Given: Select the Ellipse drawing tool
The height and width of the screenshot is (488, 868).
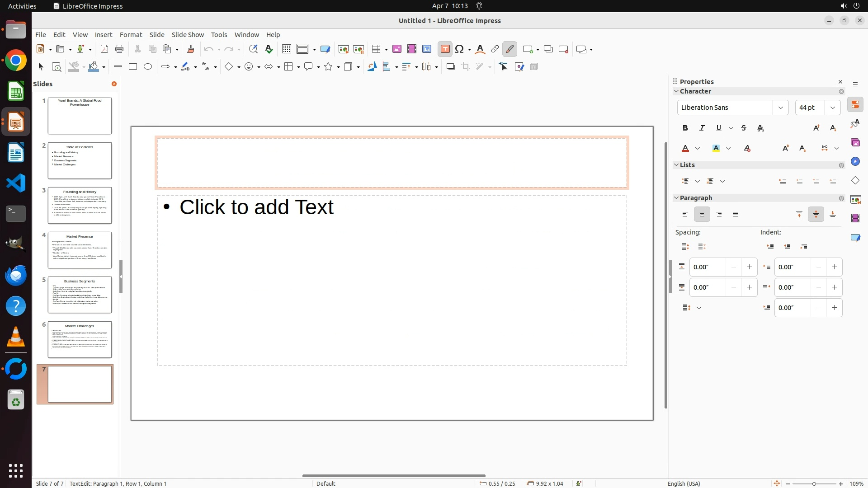Looking at the screenshot, I should point(148,67).
